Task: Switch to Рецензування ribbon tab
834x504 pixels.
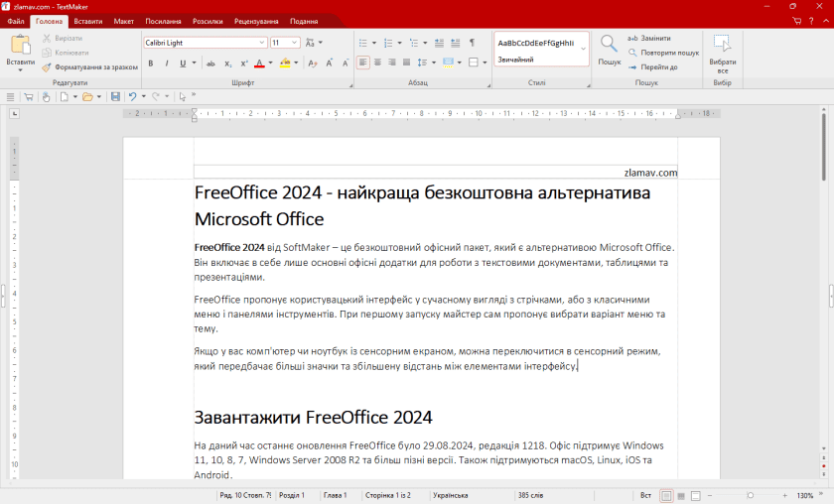Action: pos(256,21)
